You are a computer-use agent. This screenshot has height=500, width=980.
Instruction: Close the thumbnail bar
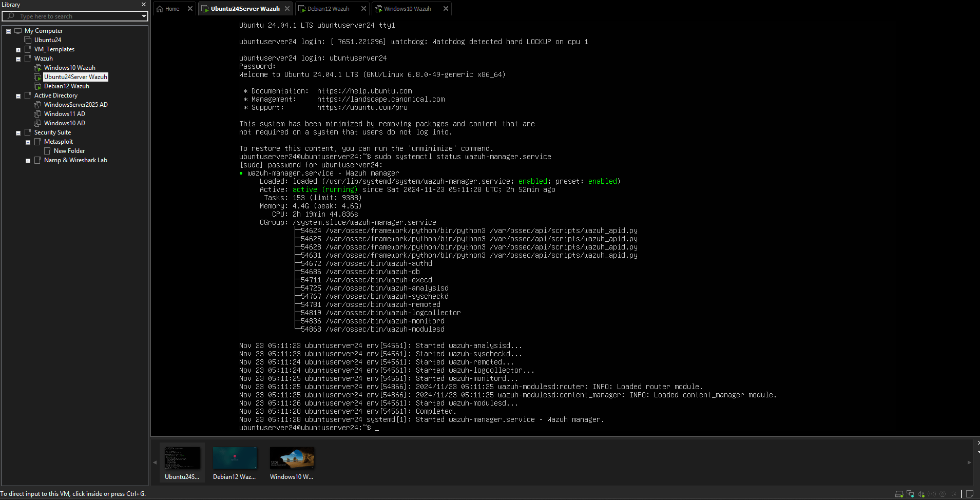tap(978, 443)
